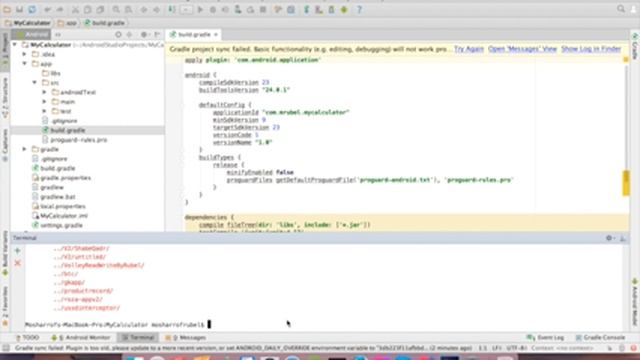640x360 pixels.
Task: Click the yellow warning marker on editor scrollbar
Action: click(x=626, y=183)
